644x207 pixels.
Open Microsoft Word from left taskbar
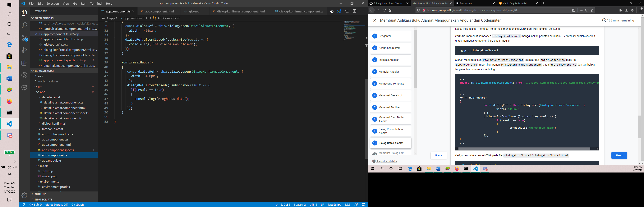(x=9, y=79)
